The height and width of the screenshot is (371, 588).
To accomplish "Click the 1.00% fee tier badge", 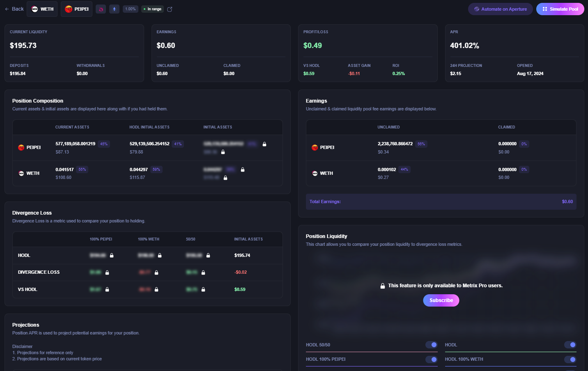I will [131, 9].
